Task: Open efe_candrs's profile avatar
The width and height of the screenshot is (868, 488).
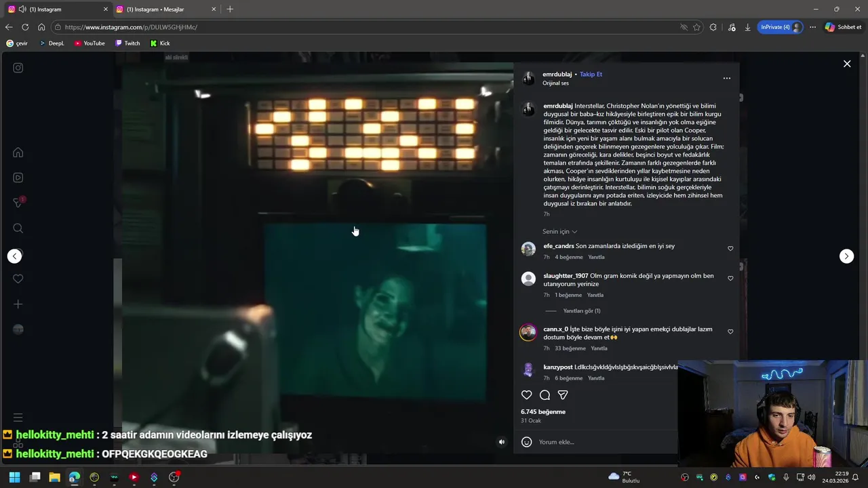Action: (x=528, y=249)
